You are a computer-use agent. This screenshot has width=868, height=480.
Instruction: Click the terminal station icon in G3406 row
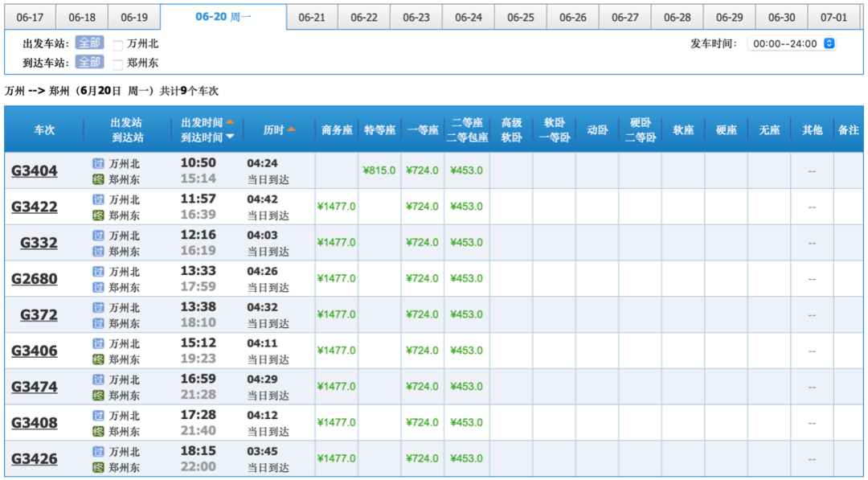pyautogui.click(x=98, y=359)
